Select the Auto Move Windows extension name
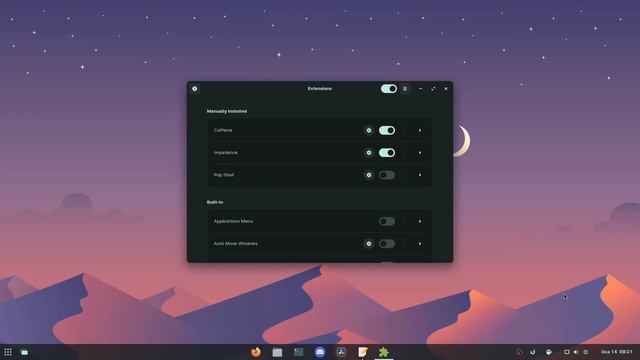The height and width of the screenshot is (360, 640). (236, 244)
